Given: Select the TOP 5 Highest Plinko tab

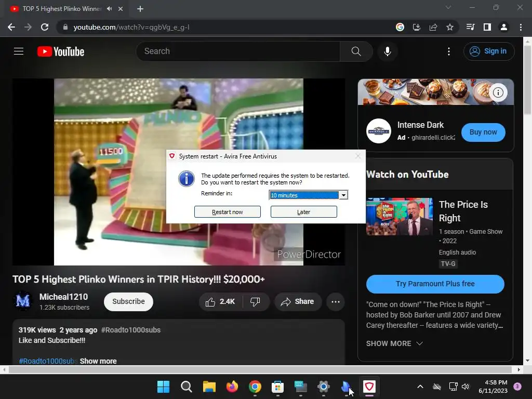Looking at the screenshot, I should click(62, 8).
